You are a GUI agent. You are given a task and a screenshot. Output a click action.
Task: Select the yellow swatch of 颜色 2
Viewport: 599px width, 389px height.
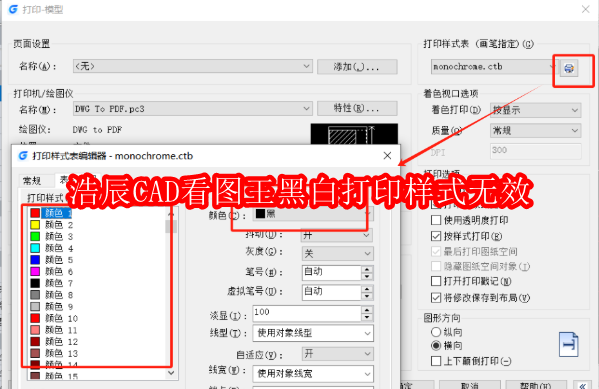point(35,225)
